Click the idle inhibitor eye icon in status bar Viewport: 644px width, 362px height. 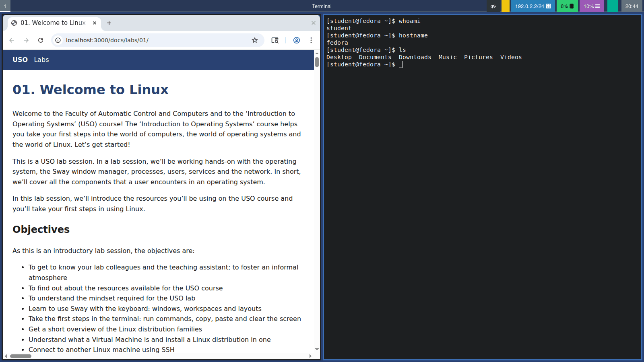493,6
